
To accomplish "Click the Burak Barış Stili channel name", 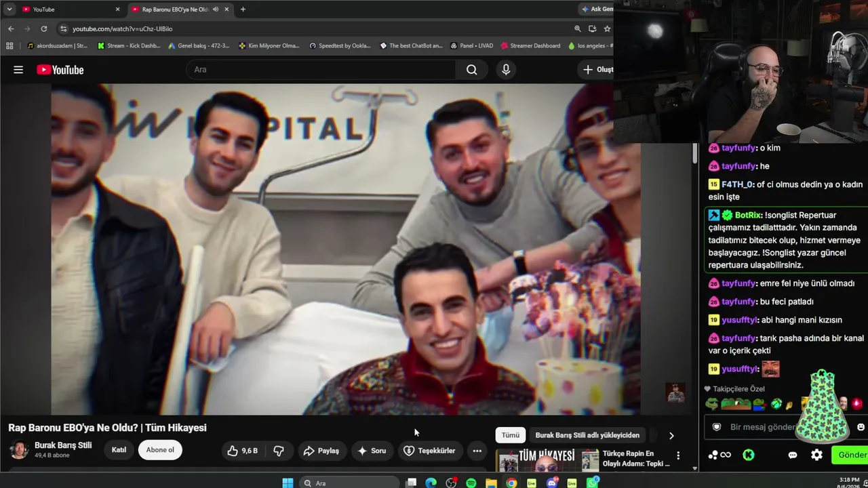I will (63, 445).
